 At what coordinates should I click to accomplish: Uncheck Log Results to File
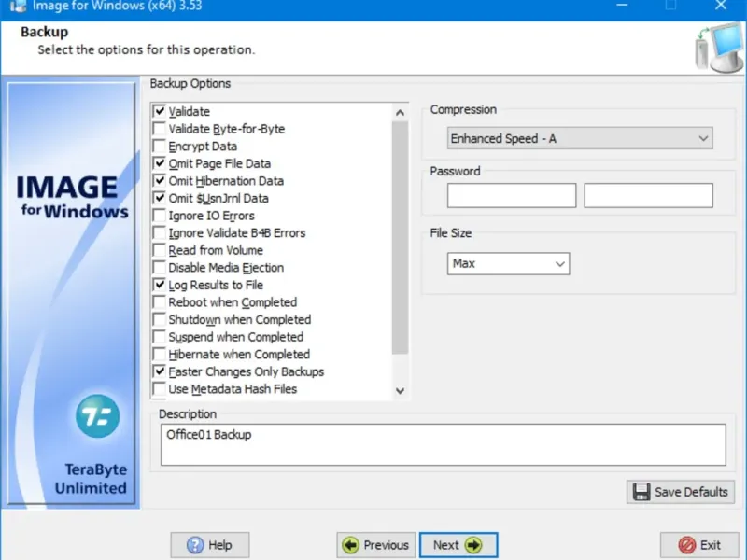(160, 285)
